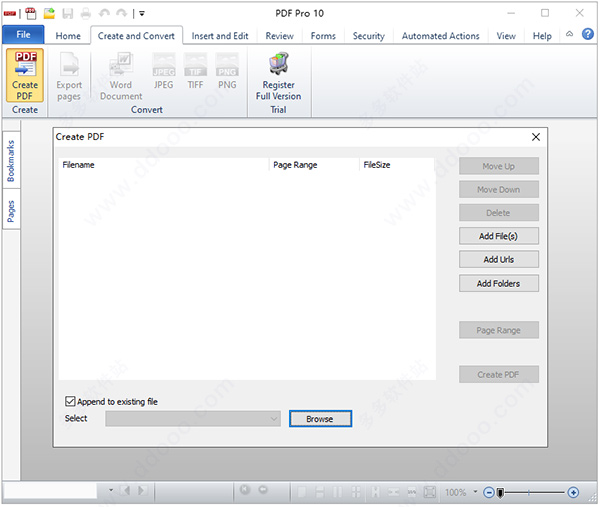Open the zoom percentage dropdown arrow
The width and height of the screenshot is (600, 507).
point(476,491)
